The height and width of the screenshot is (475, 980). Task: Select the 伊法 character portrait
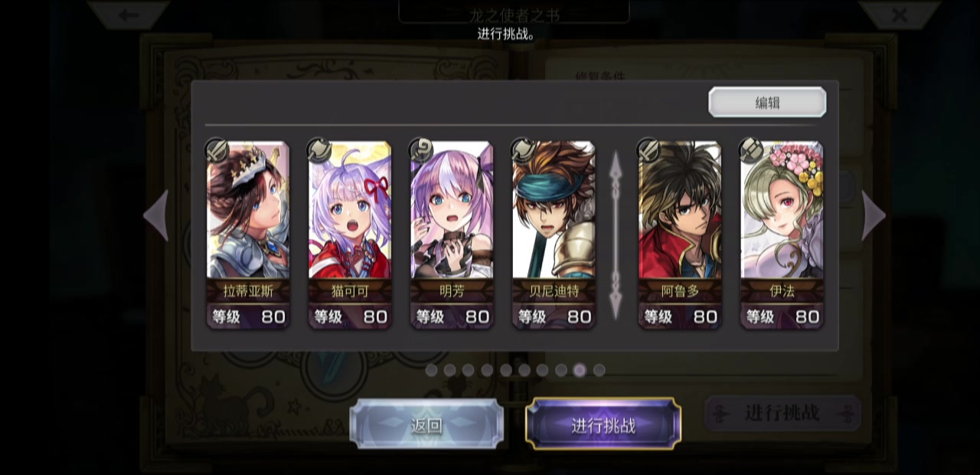click(x=782, y=209)
